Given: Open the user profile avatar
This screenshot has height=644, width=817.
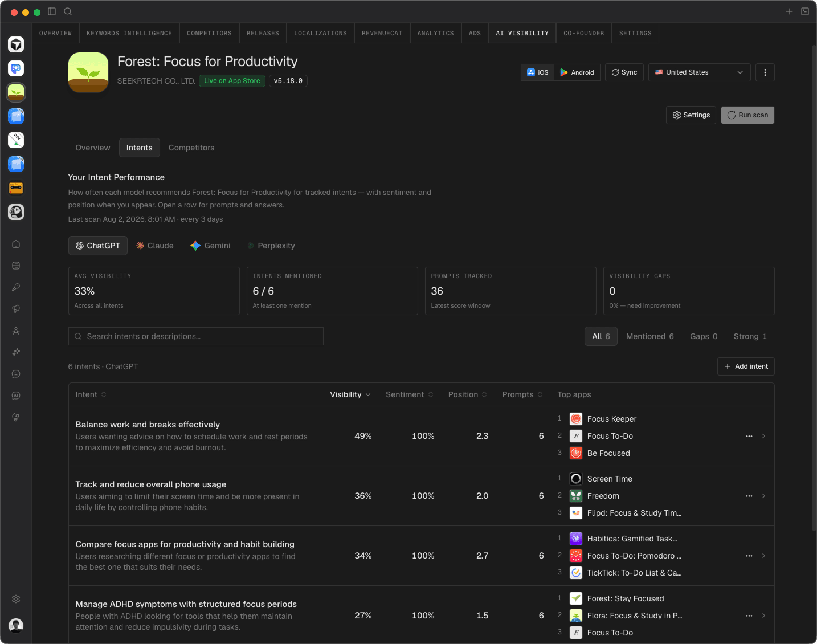Looking at the screenshot, I should click(16, 625).
